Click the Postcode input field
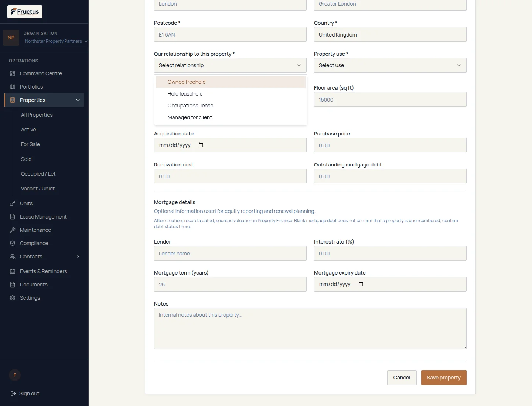Screen dimensions: 532x406 click(230, 34)
